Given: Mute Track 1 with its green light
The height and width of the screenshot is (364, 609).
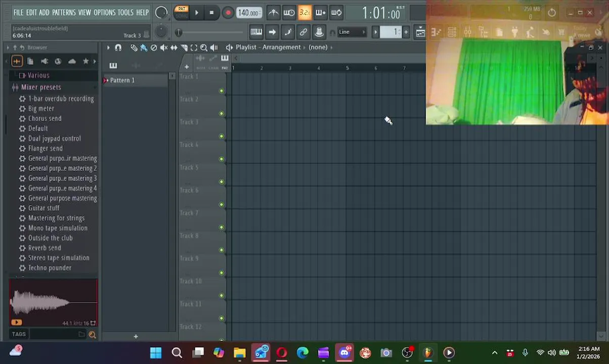Looking at the screenshot, I should pyautogui.click(x=221, y=91).
